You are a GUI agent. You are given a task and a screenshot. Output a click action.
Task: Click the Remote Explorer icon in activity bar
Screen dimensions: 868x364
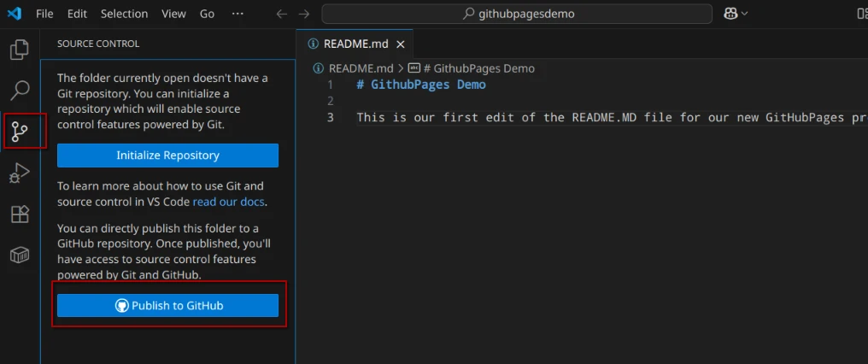pos(19,255)
